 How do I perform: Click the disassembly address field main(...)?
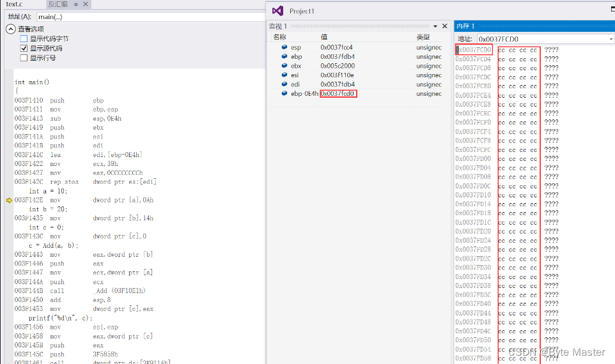[x=151, y=17]
